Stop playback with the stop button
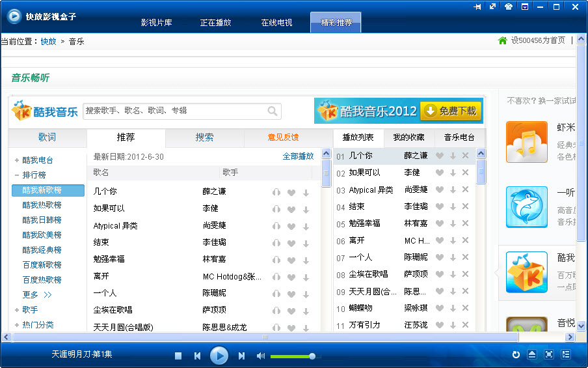 178,356
